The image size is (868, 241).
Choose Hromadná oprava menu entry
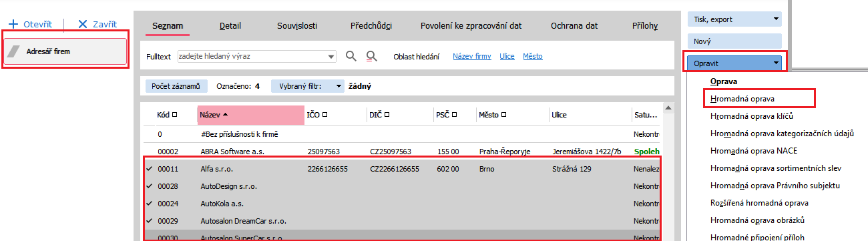742,98
